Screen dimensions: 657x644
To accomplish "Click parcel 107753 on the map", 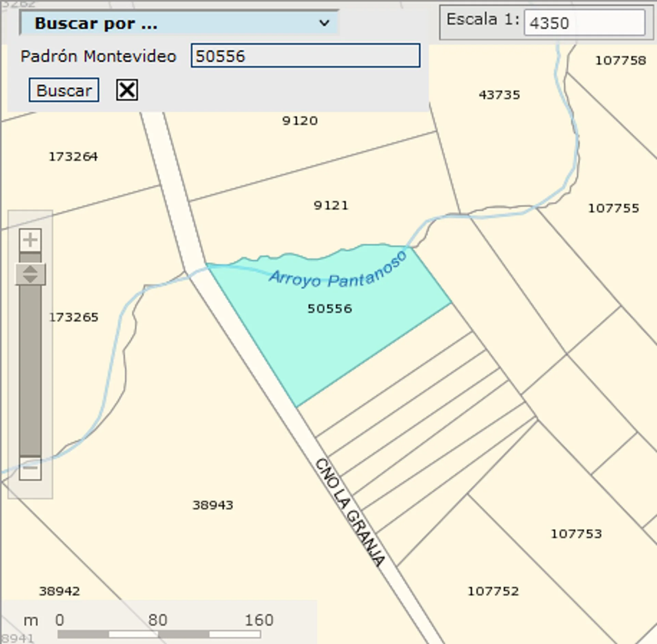I will 576,534.
